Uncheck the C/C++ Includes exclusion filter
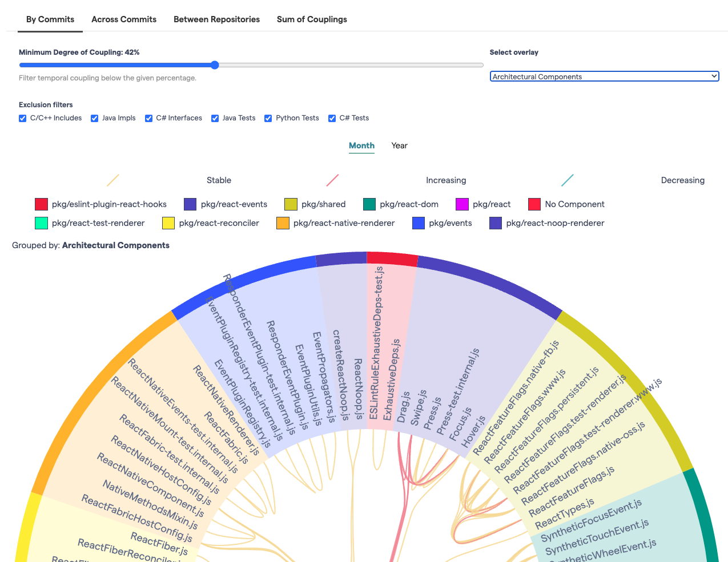Screen dimensions: 728x562 (23, 118)
